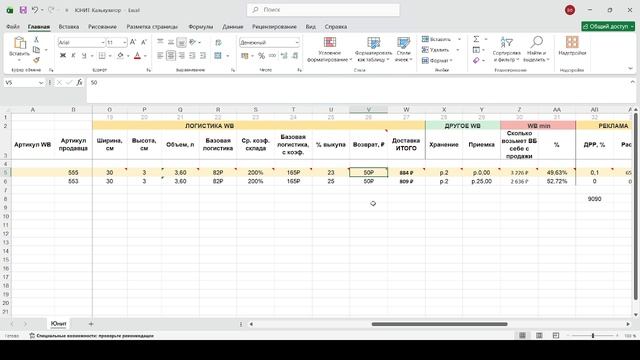Viewport: 640px width, 360px height.
Task: Switch to the Данные ribbon tab
Action: [x=233, y=27]
